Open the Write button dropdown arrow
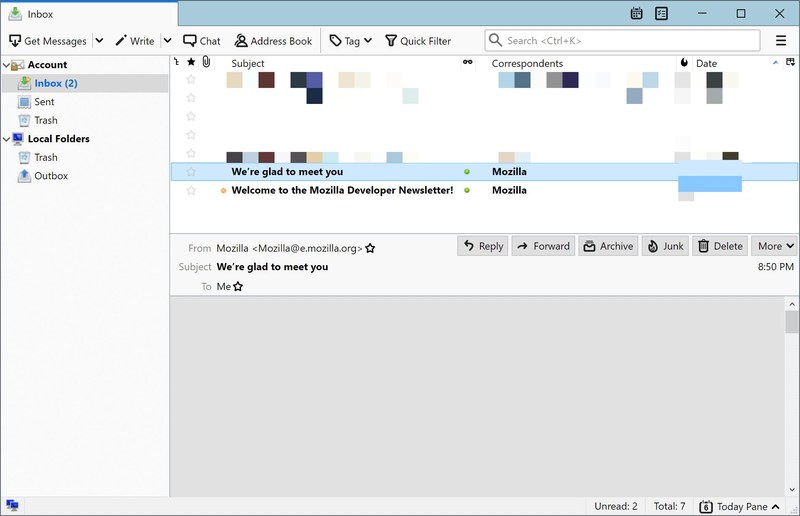This screenshot has width=800, height=516. 167,41
